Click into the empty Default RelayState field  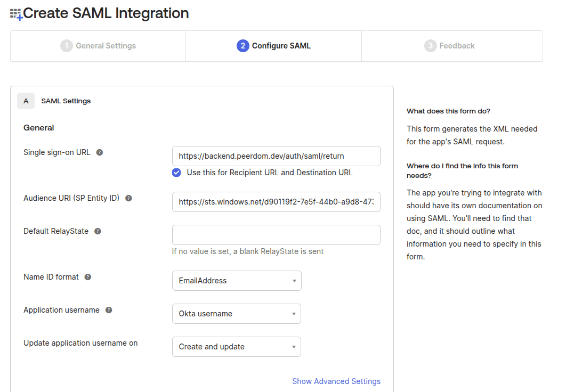(276, 235)
